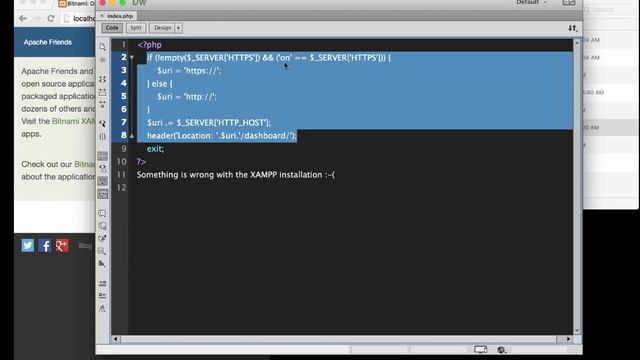Image resolution: width=640 pixels, height=360 pixels.
Task: Collapse code block triangle at line 2
Action: tap(132, 58)
